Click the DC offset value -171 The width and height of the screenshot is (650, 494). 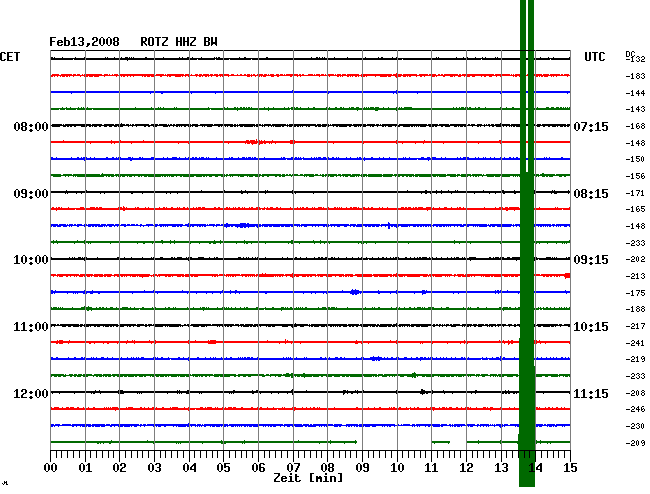[x=635, y=193]
